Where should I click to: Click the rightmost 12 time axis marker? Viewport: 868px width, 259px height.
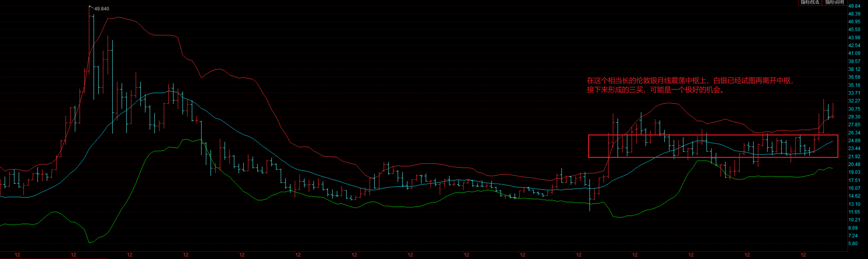click(x=803, y=255)
